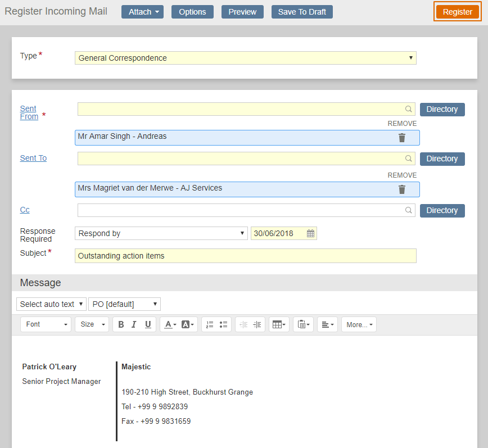488x448 pixels.
Task: Click the Sent To link
Action: pyautogui.click(x=33, y=158)
